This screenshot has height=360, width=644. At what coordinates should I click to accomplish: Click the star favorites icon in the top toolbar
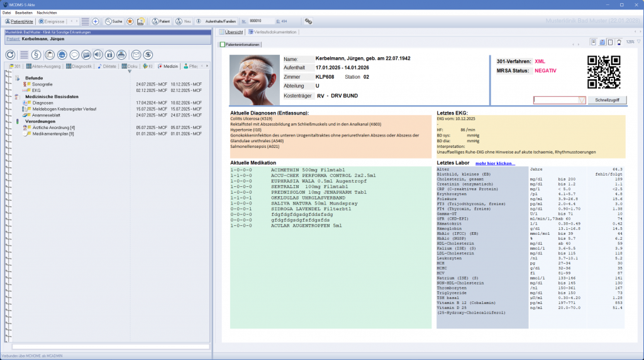pos(130,21)
